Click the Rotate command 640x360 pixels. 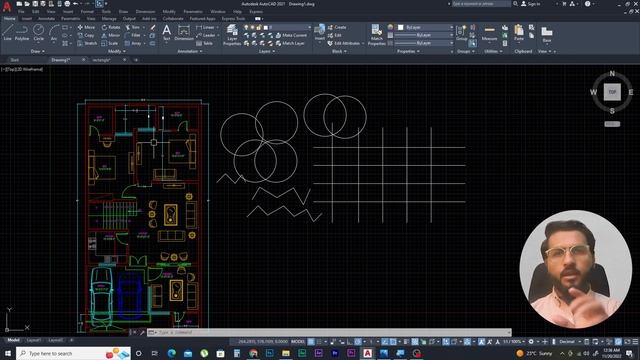(111, 27)
